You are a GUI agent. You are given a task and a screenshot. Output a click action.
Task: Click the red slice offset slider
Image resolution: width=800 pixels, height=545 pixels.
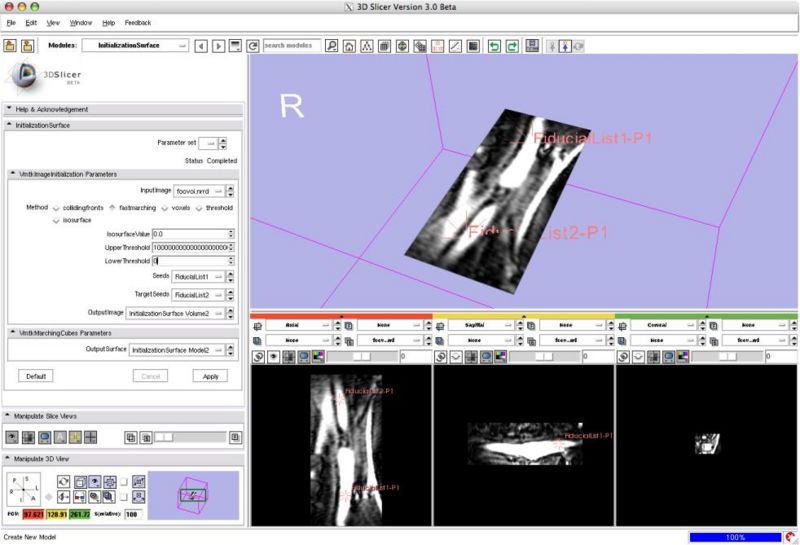pos(362,357)
